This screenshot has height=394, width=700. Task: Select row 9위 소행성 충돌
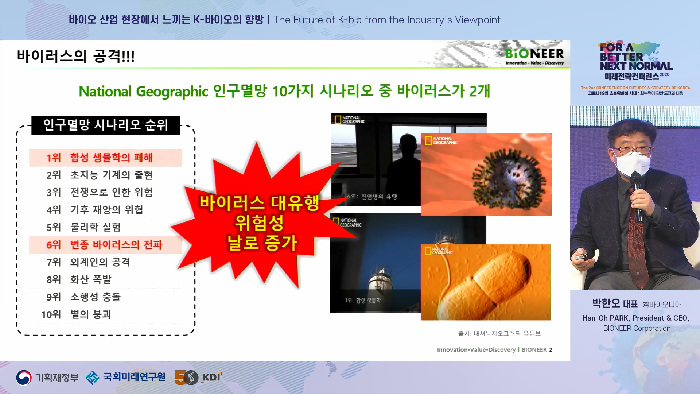pos(105,297)
